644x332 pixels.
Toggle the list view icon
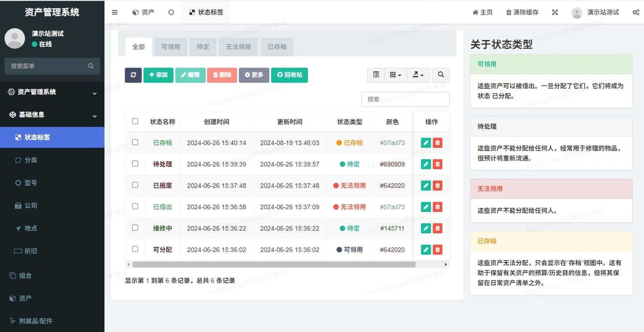click(x=376, y=75)
